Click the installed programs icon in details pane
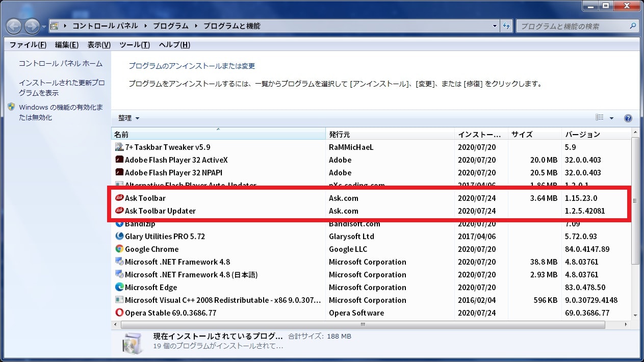 (133, 343)
